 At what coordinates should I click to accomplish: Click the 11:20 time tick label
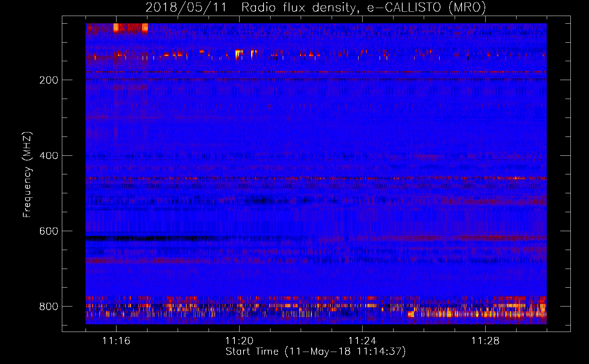[x=240, y=341]
